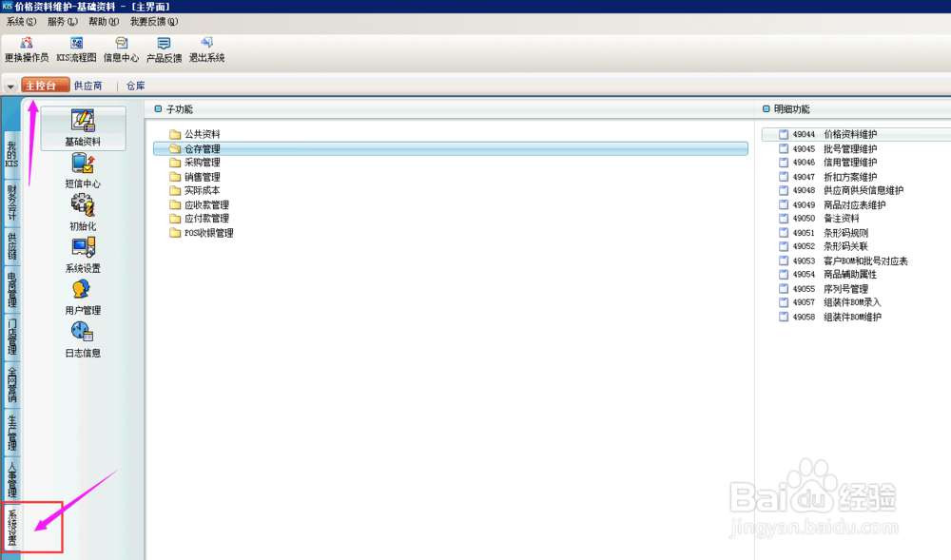Image resolution: width=951 pixels, height=560 pixels.
Task: Click the 备注资料 item
Action: coord(842,218)
